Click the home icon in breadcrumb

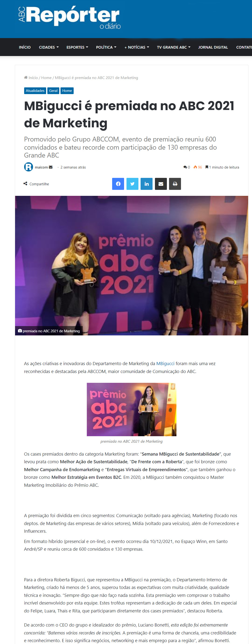26,78
